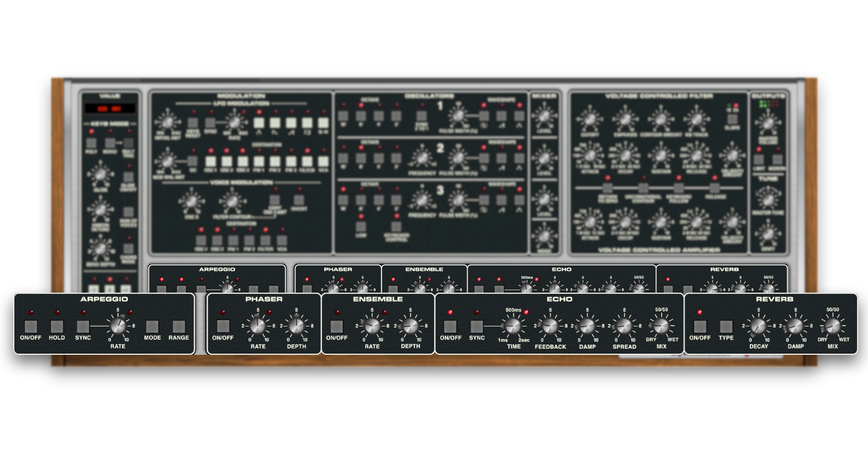868x461 pixels.
Task: Turn on the Ensemble effect
Action: (x=337, y=326)
